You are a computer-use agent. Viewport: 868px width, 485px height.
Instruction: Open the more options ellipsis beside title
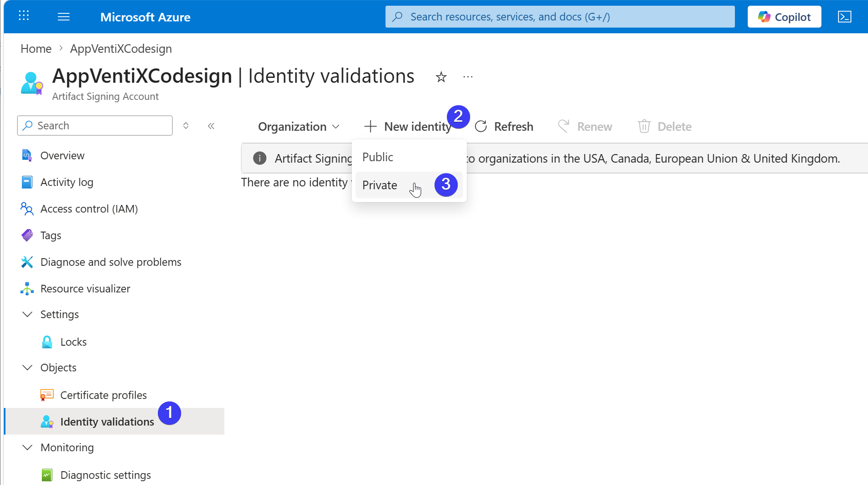[x=468, y=77]
